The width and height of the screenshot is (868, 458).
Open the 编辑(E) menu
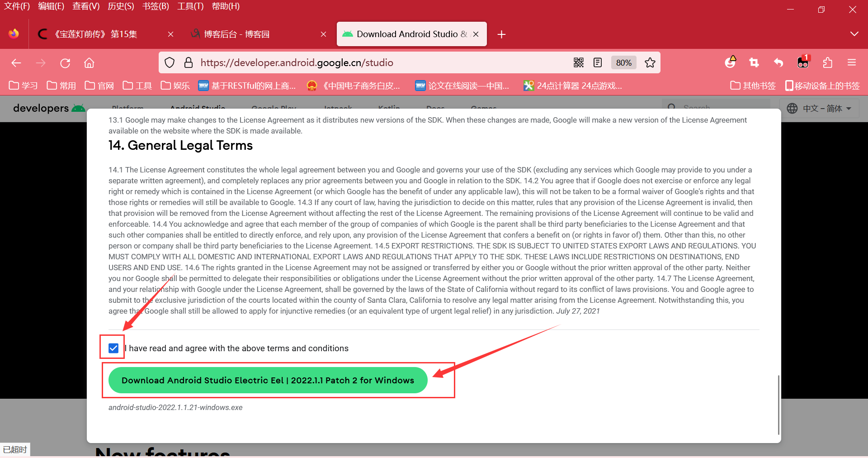pos(51,6)
